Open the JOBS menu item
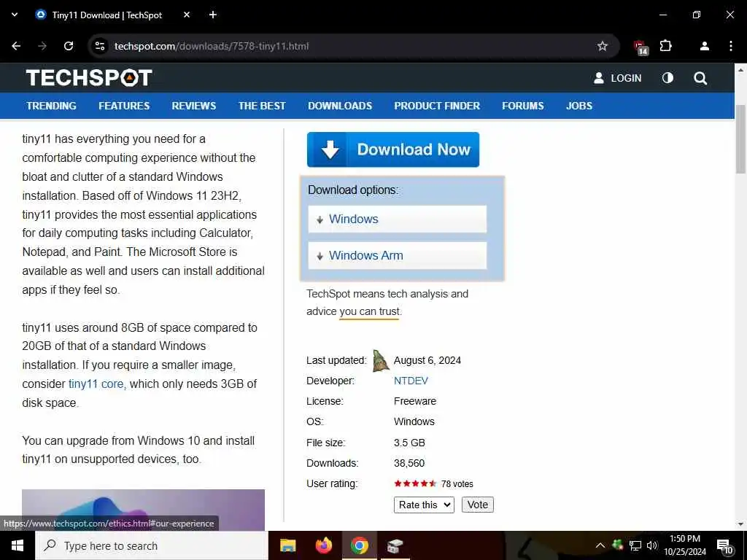 (578, 106)
